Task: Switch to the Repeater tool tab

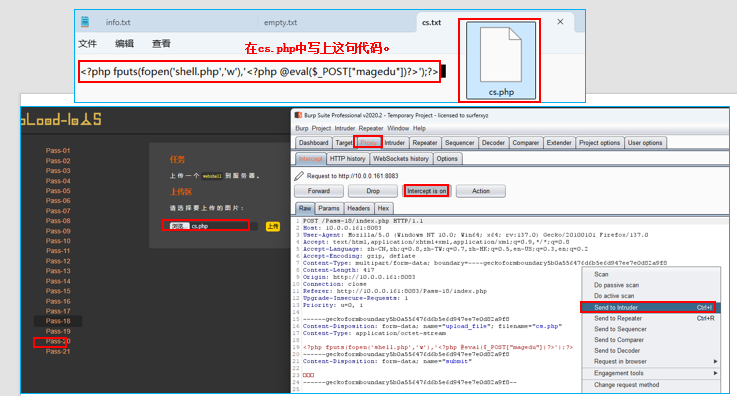Action: click(425, 143)
